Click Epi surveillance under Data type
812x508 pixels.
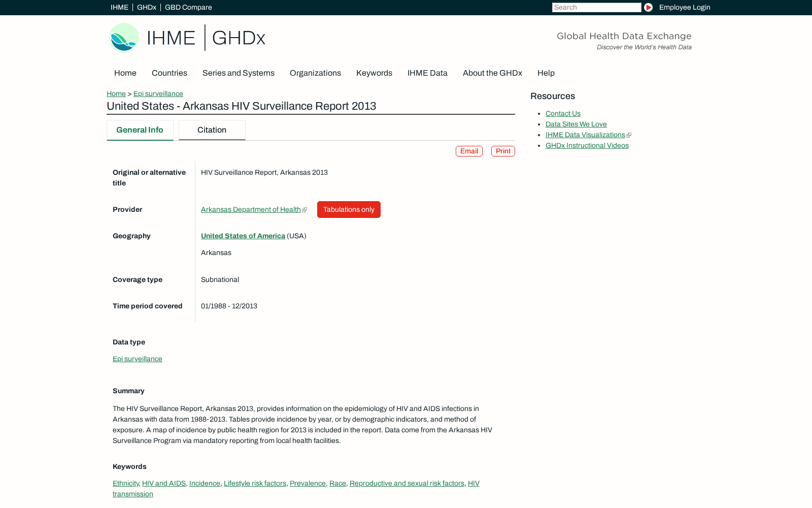point(138,359)
